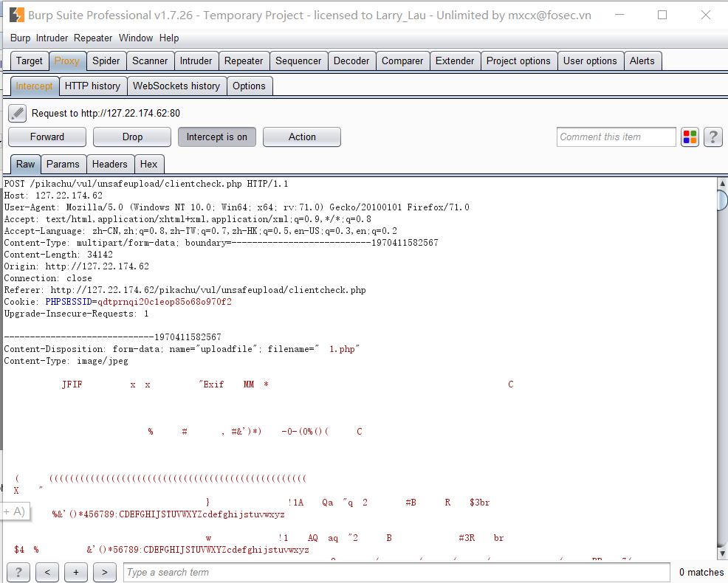Open the Window menu
The image size is (728, 583).
pyautogui.click(x=136, y=38)
